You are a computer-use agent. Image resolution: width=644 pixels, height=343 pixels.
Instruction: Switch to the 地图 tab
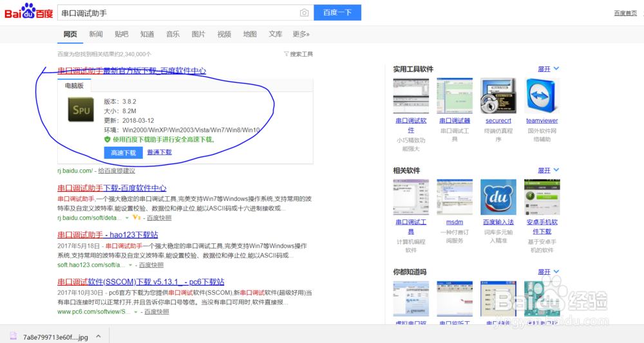[250, 34]
